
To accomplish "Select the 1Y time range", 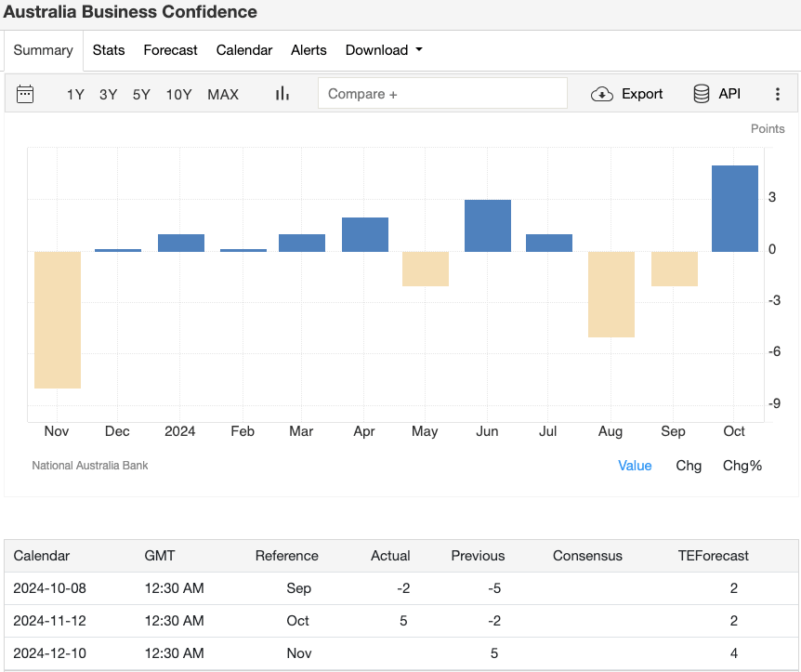I will (x=74, y=94).
